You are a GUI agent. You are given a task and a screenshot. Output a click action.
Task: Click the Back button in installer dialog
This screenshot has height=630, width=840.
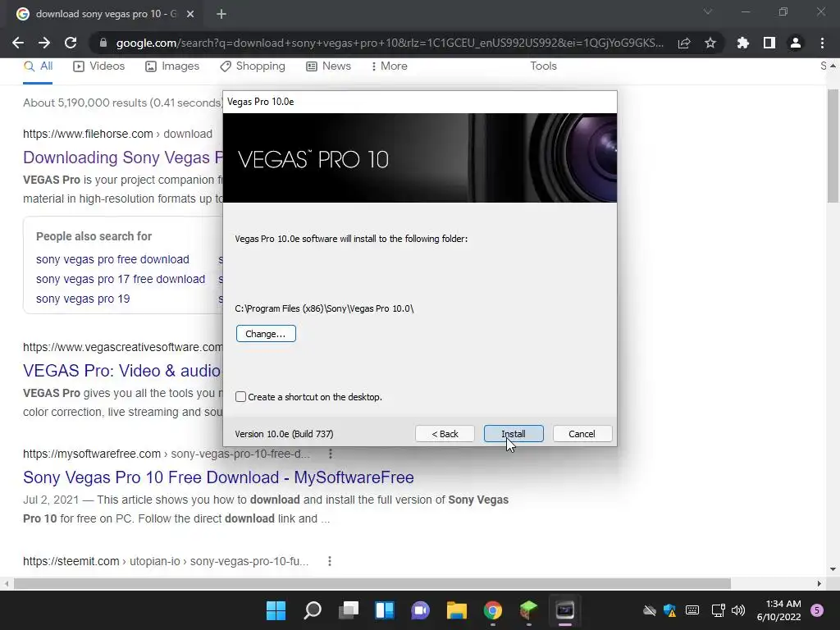coord(445,433)
